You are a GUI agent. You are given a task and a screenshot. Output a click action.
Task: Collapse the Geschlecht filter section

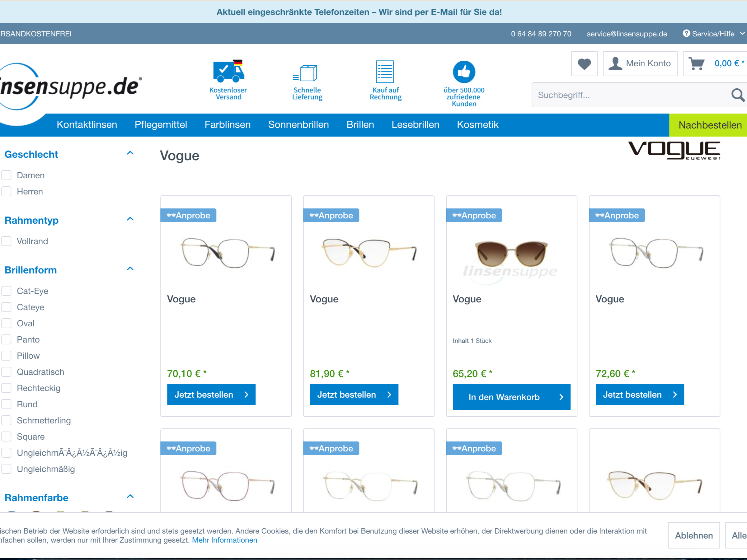pyautogui.click(x=130, y=153)
